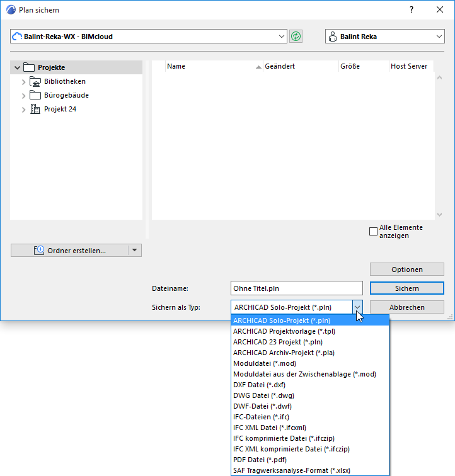Select the Bürogebäude tree row label

click(66, 95)
